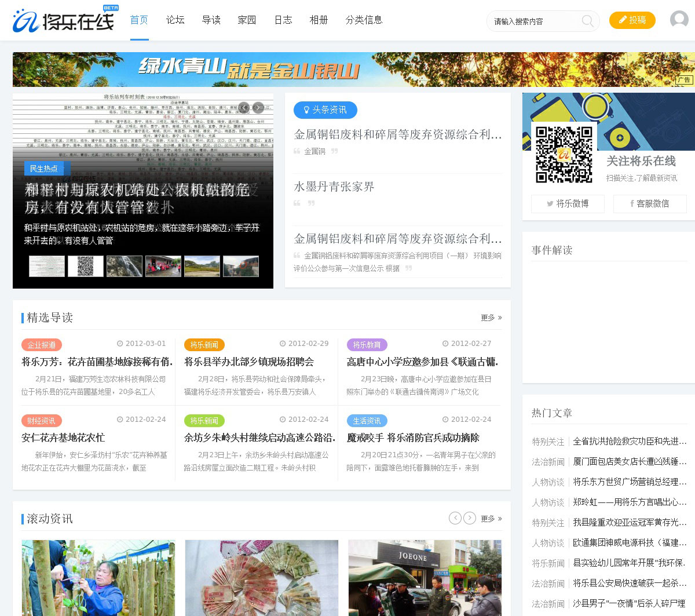Select the QR code slideshow thumbnail

[86, 266]
